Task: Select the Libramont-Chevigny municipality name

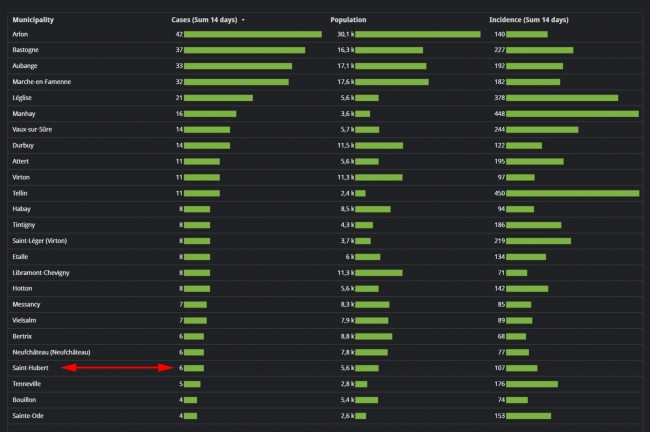Action: point(41,273)
